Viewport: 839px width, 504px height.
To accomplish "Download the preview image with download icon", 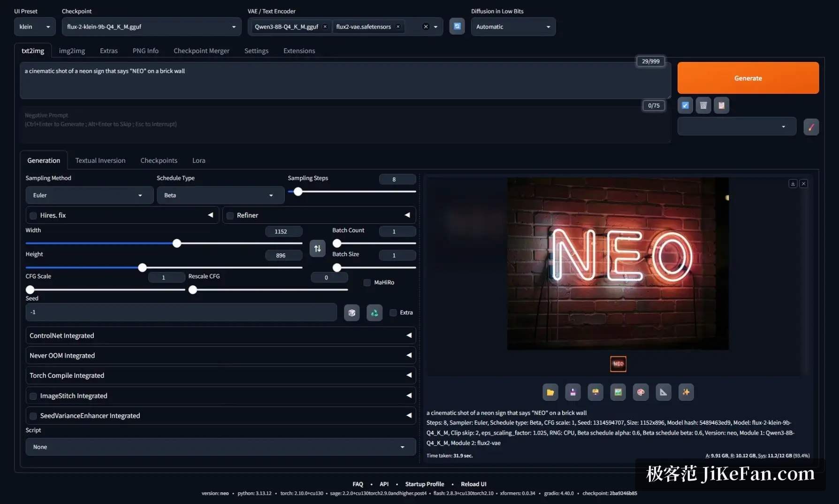I will click(793, 183).
